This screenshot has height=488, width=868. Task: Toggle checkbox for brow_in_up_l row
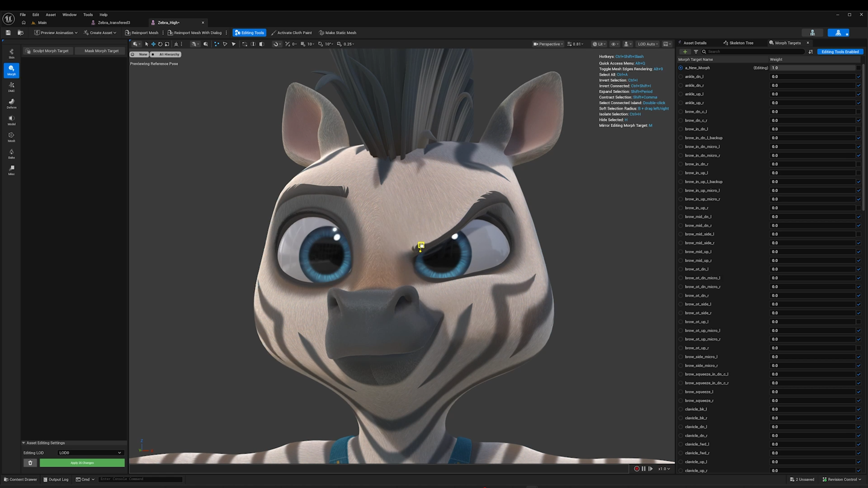click(858, 173)
